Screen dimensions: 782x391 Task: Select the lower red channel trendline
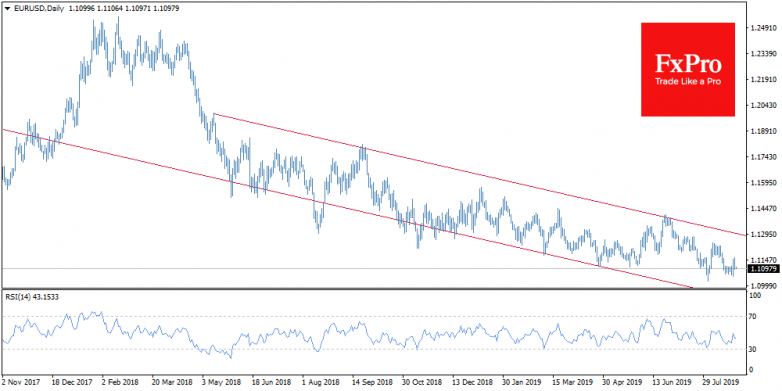coord(349,209)
